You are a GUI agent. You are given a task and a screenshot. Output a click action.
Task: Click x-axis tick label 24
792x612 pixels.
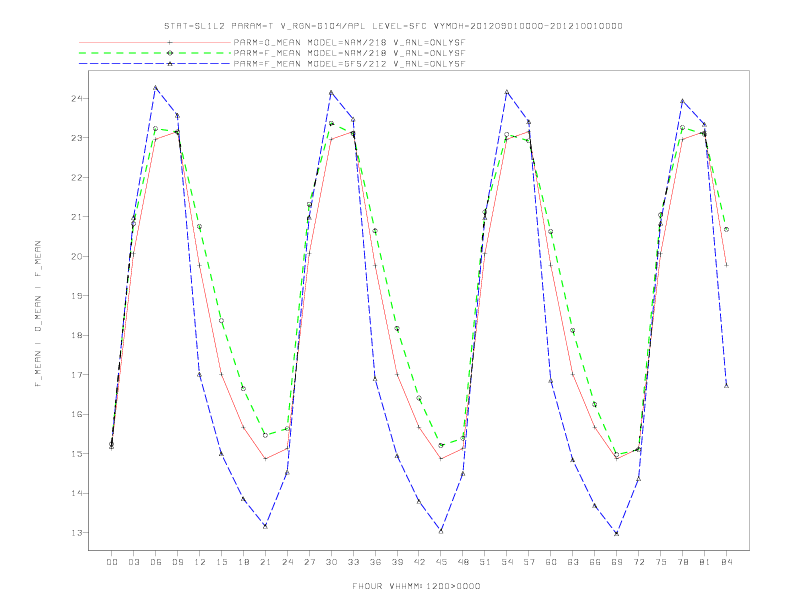click(287, 562)
